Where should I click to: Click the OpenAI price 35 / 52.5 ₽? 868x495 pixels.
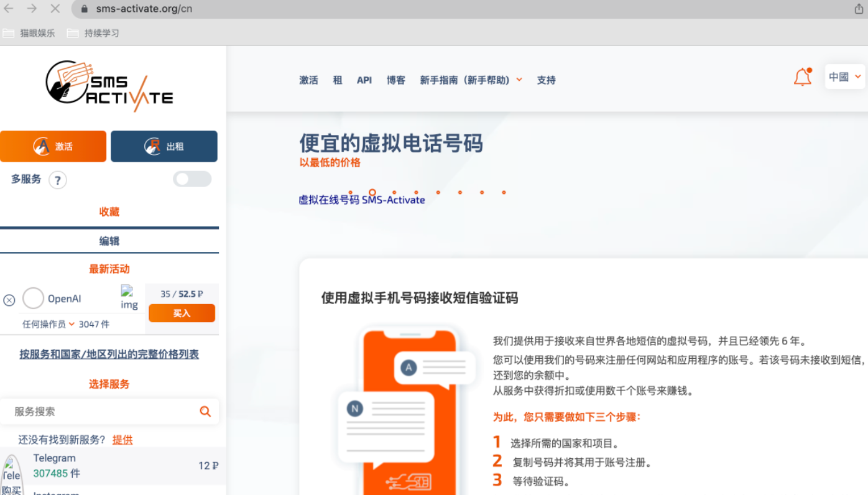coord(182,294)
